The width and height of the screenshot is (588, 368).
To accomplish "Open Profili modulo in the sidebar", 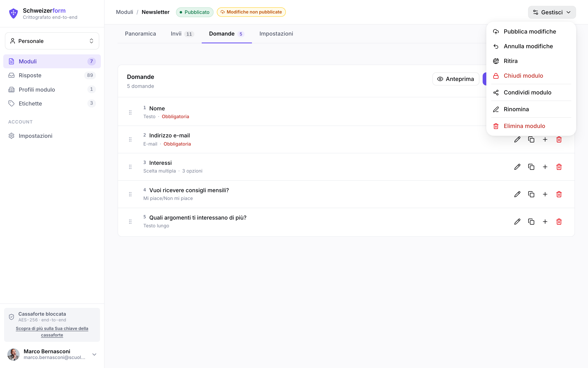I will coord(52,89).
